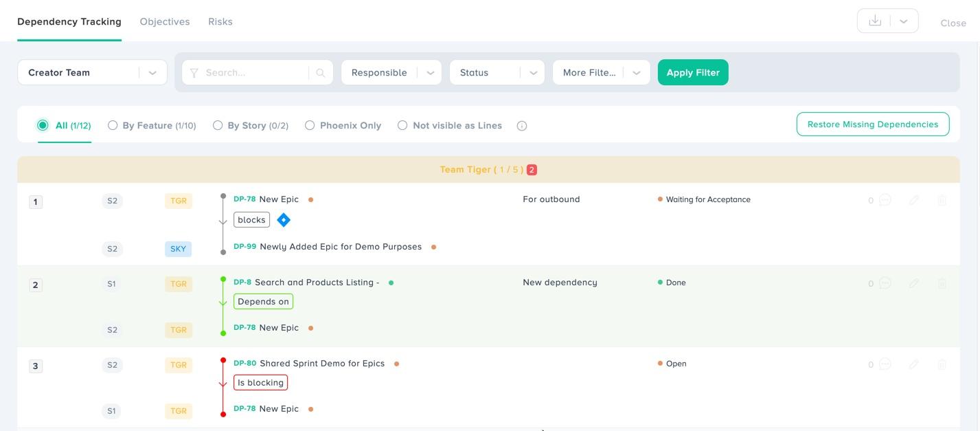Viewport: 980px width, 431px height.
Task: Click into the Search input field
Action: tap(254, 73)
